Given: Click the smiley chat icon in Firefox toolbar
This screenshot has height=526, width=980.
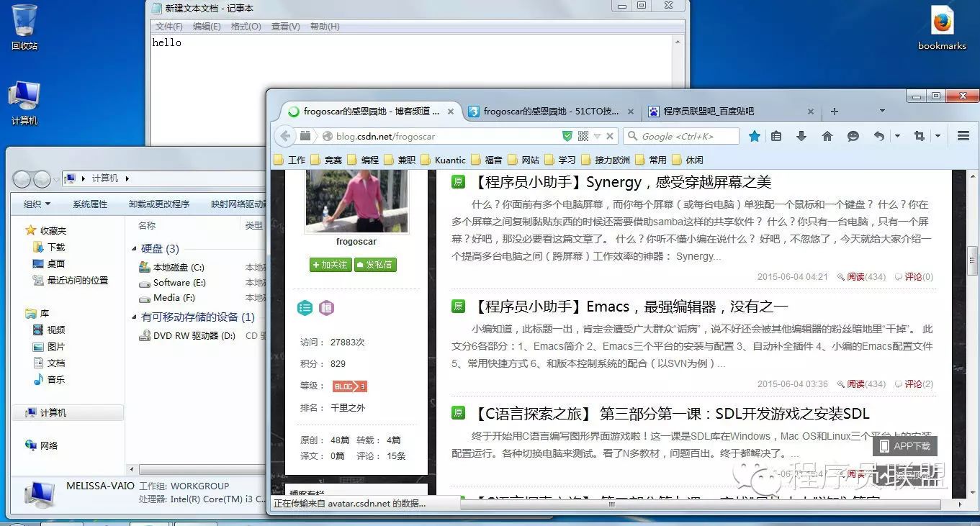Looking at the screenshot, I should coord(853,136).
